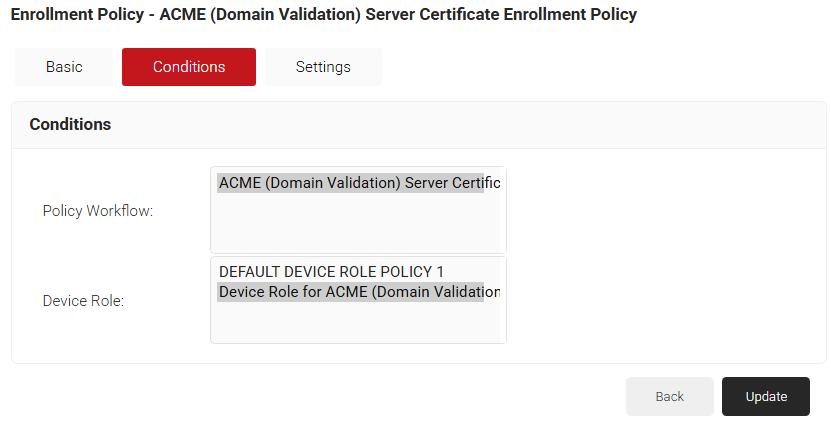
Task: Click the Policy Workflow label
Action: [x=98, y=211]
